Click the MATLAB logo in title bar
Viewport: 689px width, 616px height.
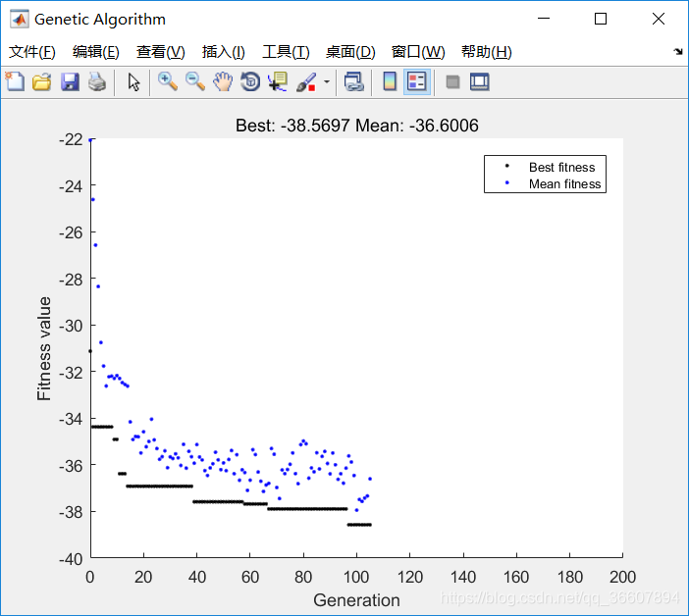[x=20, y=19]
